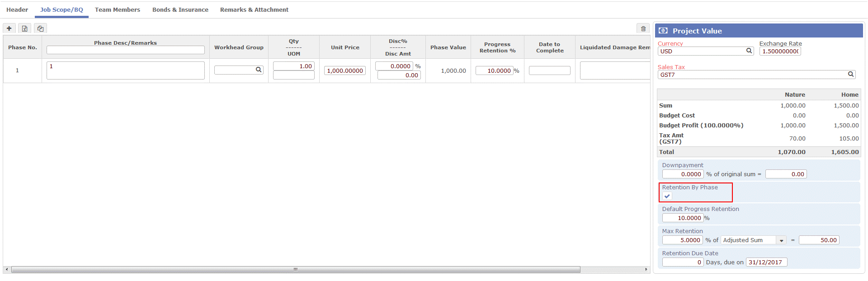Click the Sales Tax lookup magnifier icon
Viewport: 868px width, 281px height.
[x=850, y=75]
